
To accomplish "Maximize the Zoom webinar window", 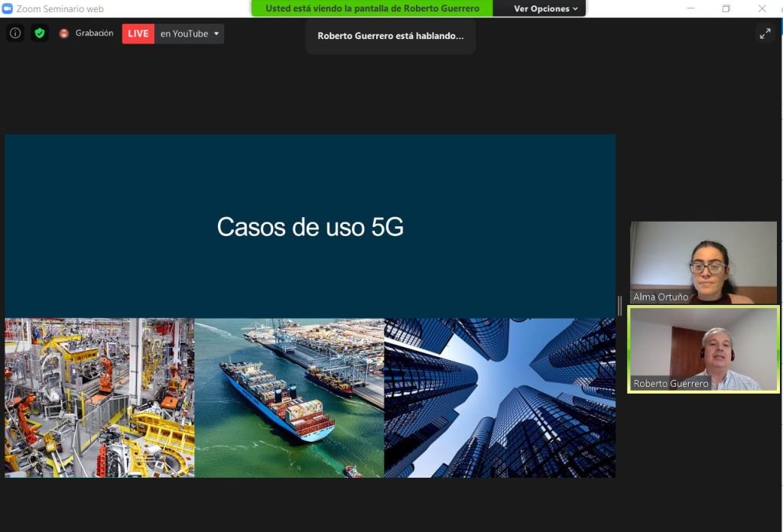I will click(x=726, y=8).
